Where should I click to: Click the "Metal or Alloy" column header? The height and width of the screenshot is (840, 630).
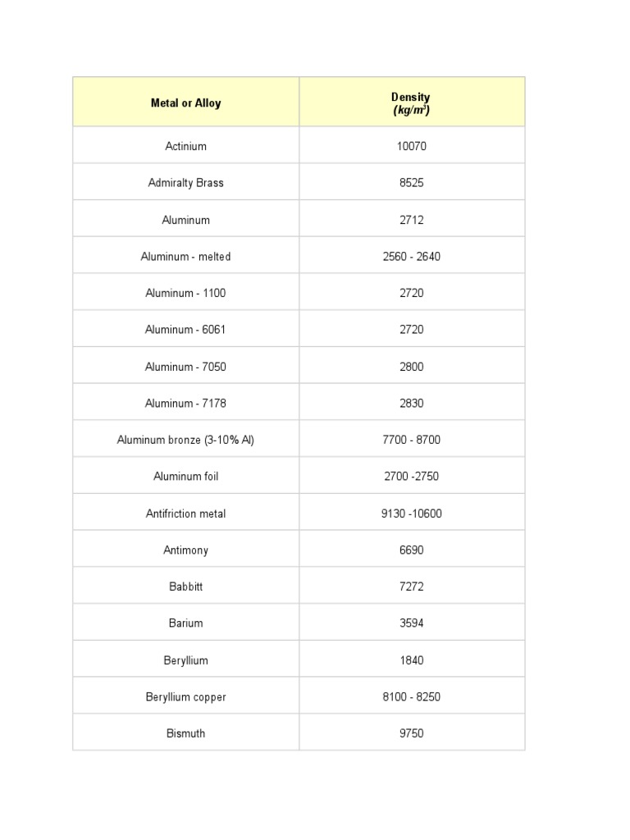click(185, 103)
